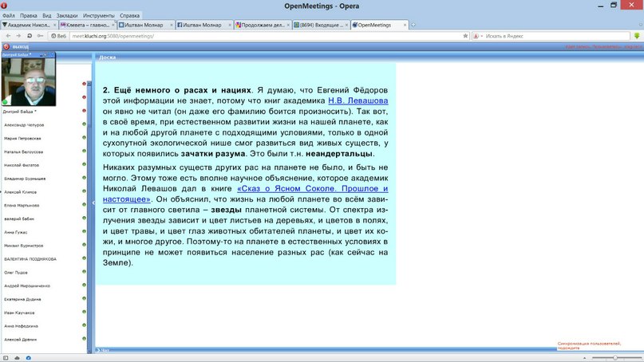Expand the Чат chat panel

click(103, 350)
